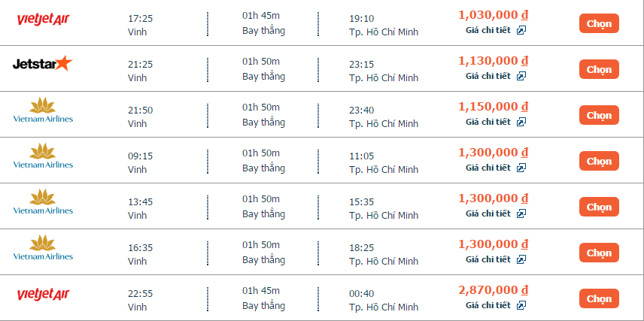Select the Jetstar 21:25 flight with Chọn
644x321 pixels.
tap(599, 69)
